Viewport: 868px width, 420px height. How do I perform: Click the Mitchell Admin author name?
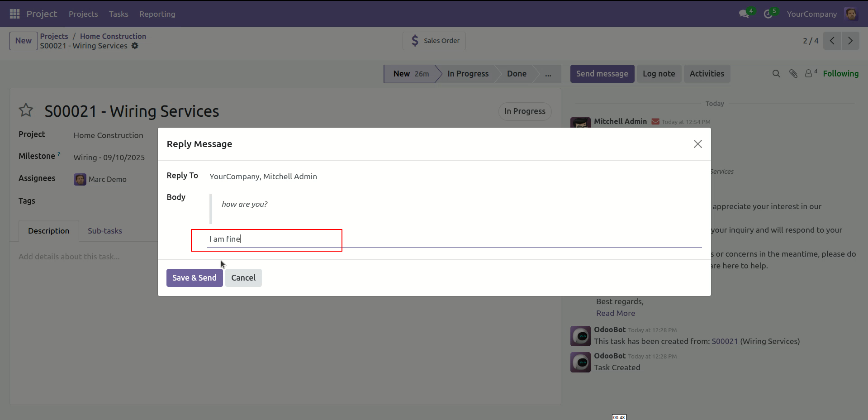(620, 121)
